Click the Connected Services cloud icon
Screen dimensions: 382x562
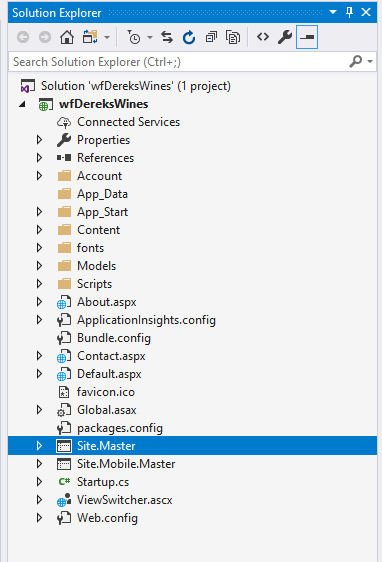click(x=64, y=122)
